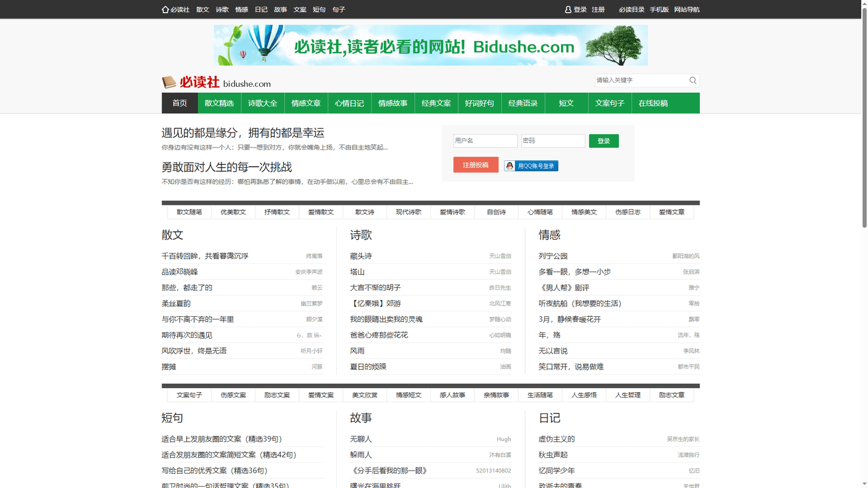Open author link 天山雪剑 beside 塔山

coord(500,272)
